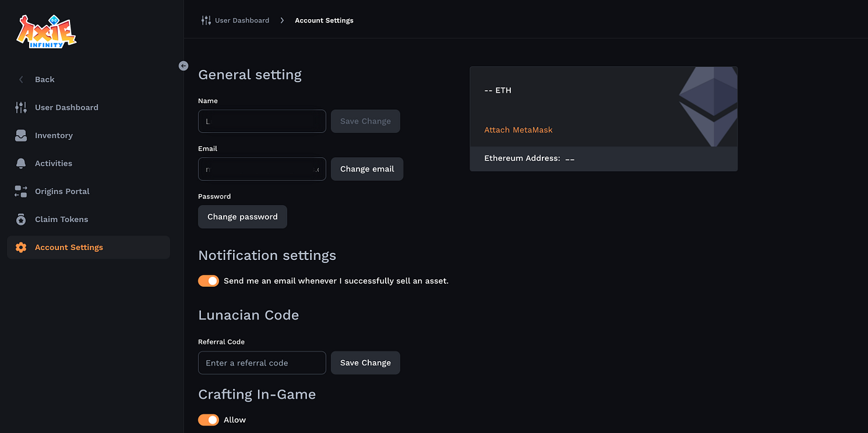Click the breadcrumb chevron separator
The width and height of the screenshot is (868, 433).
282,20
